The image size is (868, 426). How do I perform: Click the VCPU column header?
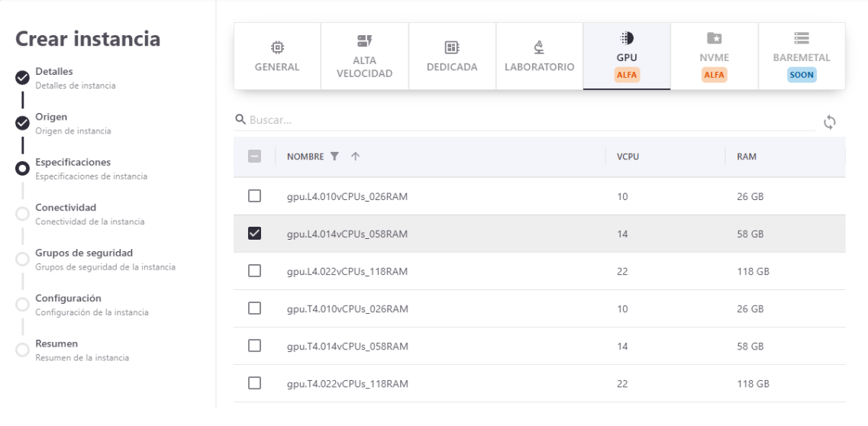point(628,157)
